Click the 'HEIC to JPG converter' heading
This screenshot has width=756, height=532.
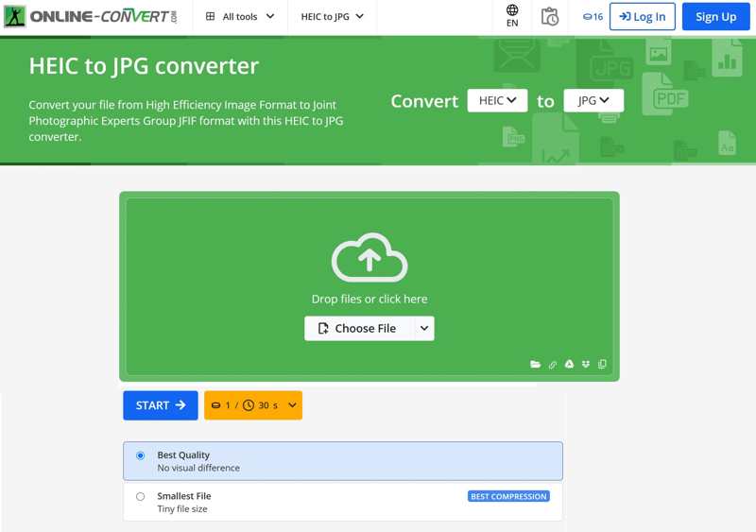pos(144,65)
